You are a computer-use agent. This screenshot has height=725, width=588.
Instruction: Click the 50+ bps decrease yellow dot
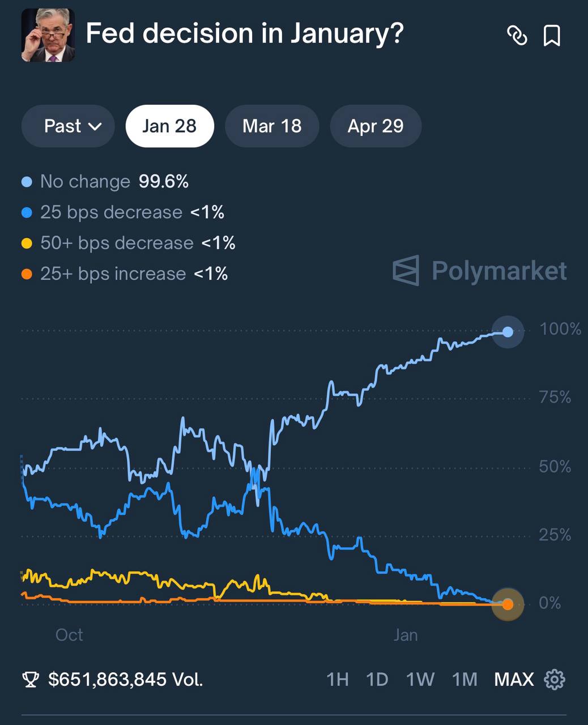coord(27,244)
